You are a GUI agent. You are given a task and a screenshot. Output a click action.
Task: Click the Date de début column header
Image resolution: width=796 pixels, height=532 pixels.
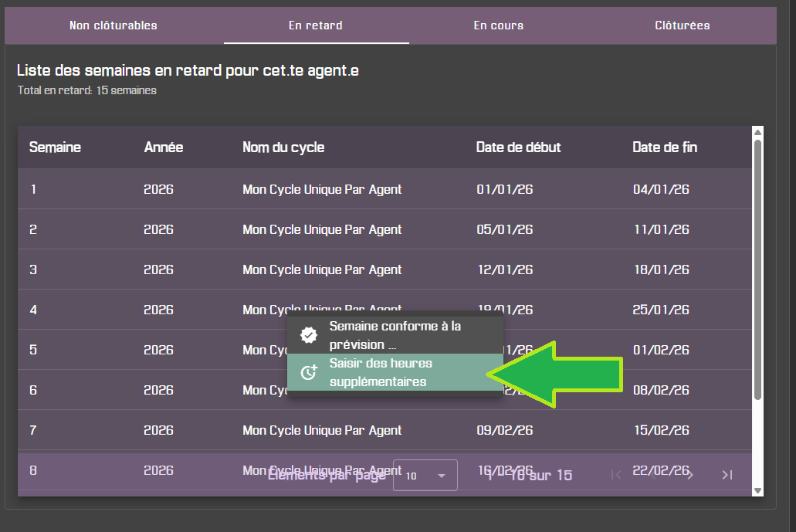click(518, 147)
